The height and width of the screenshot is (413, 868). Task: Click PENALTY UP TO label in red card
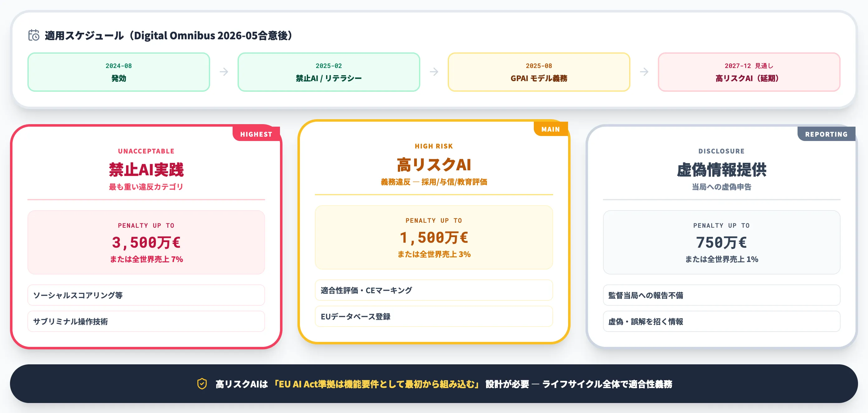[146, 225]
